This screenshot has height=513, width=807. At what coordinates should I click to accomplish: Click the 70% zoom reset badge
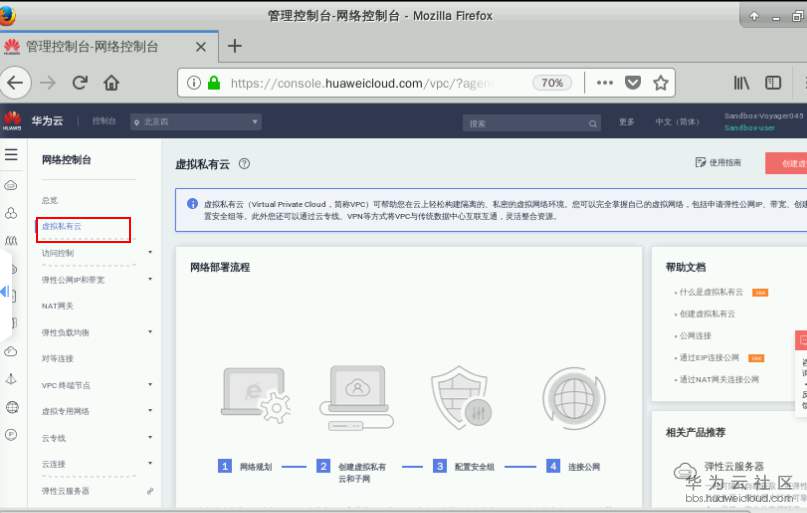click(x=552, y=82)
